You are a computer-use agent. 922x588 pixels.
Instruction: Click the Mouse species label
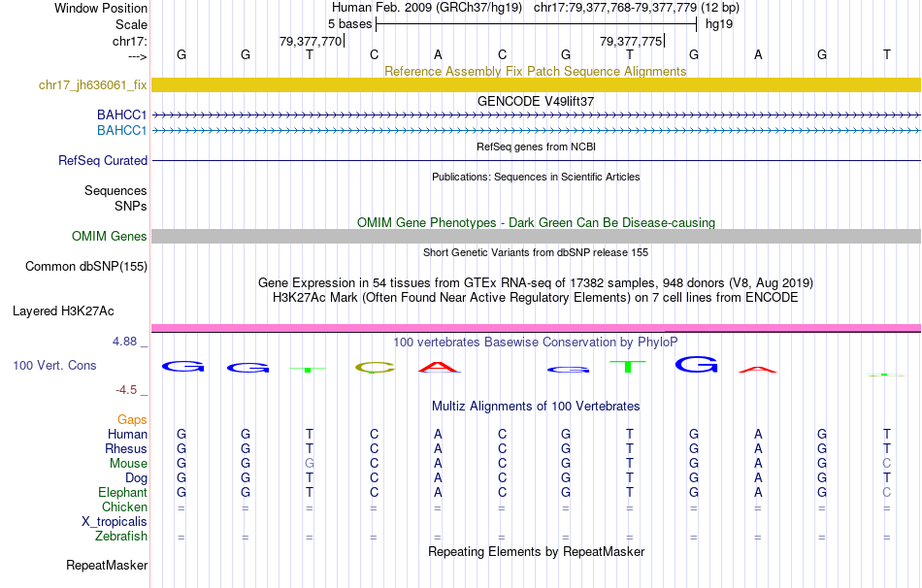pyautogui.click(x=128, y=464)
